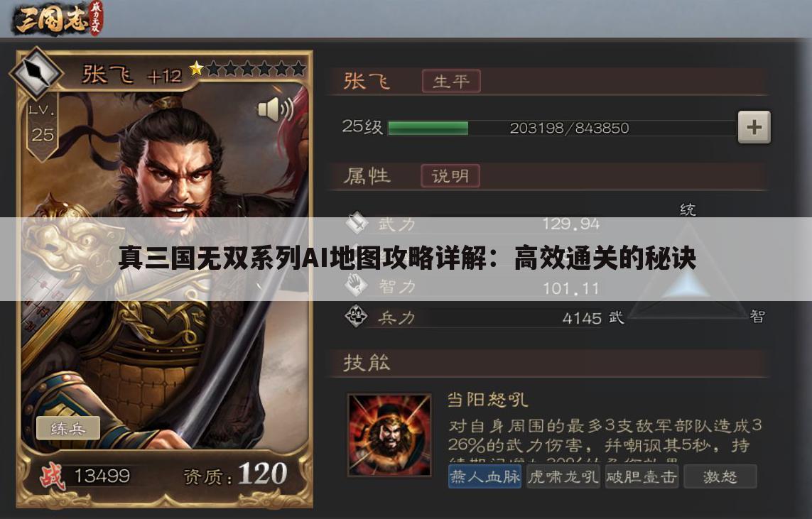Click the first gold star rating
Image resolution: width=812 pixels, height=519 pixels.
point(196,69)
